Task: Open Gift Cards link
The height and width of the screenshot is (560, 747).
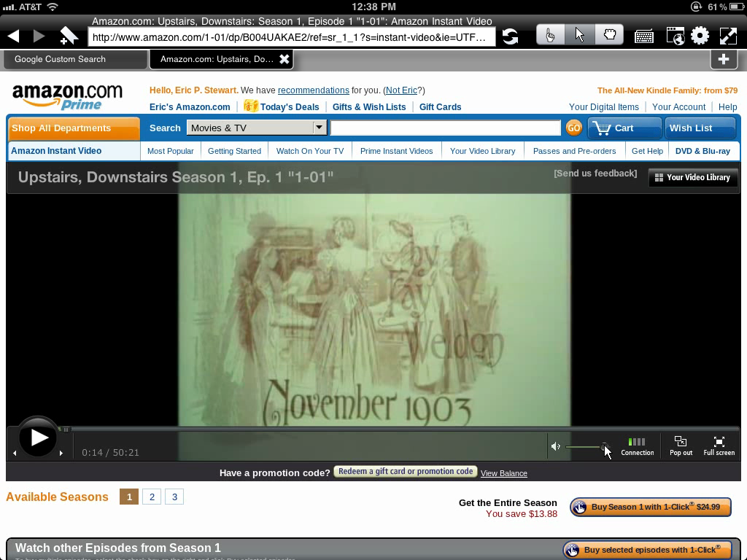Action: click(440, 107)
